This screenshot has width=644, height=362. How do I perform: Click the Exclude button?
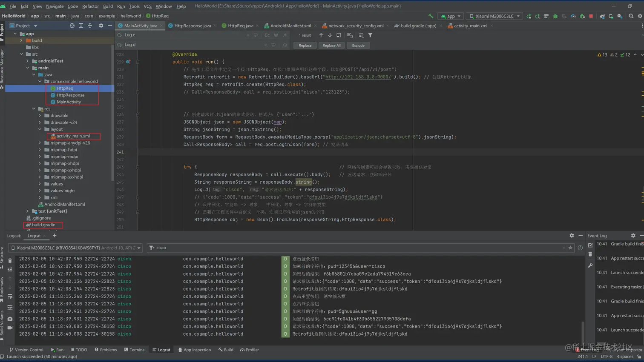pyautogui.click(x=358, y=46)
